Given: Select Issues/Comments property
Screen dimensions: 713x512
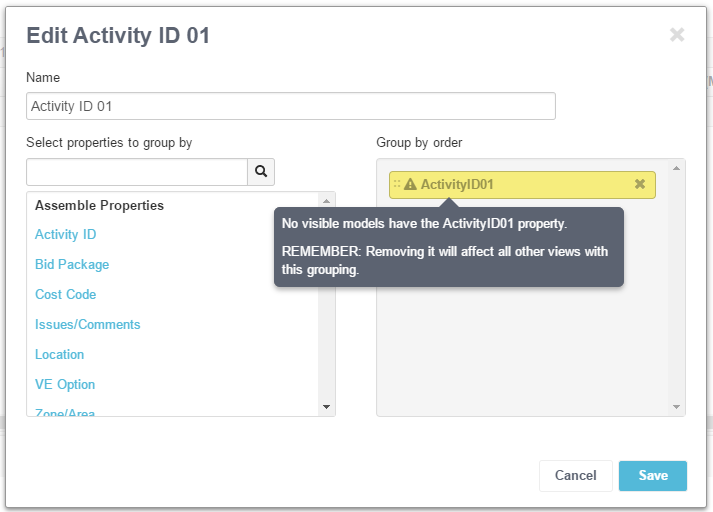Looking at the screenshot, I should (x=88, y=325).
